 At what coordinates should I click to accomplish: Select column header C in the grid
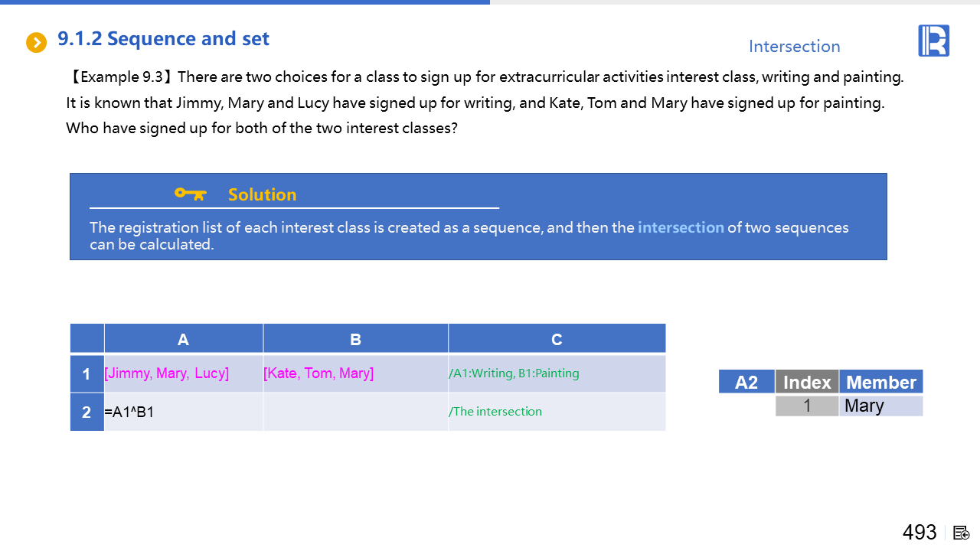click(x=557, y=339)
